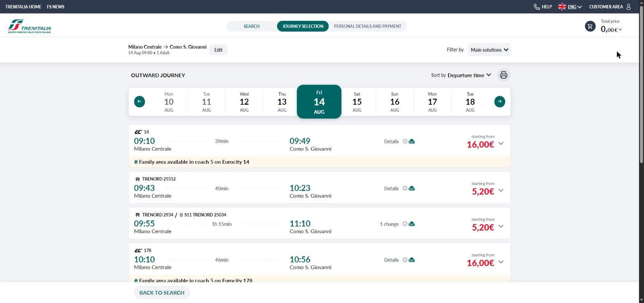Screen dimensions: 644x303
Task: Select Saturday 15 Aug date
Action: click(x=357, y=102)
